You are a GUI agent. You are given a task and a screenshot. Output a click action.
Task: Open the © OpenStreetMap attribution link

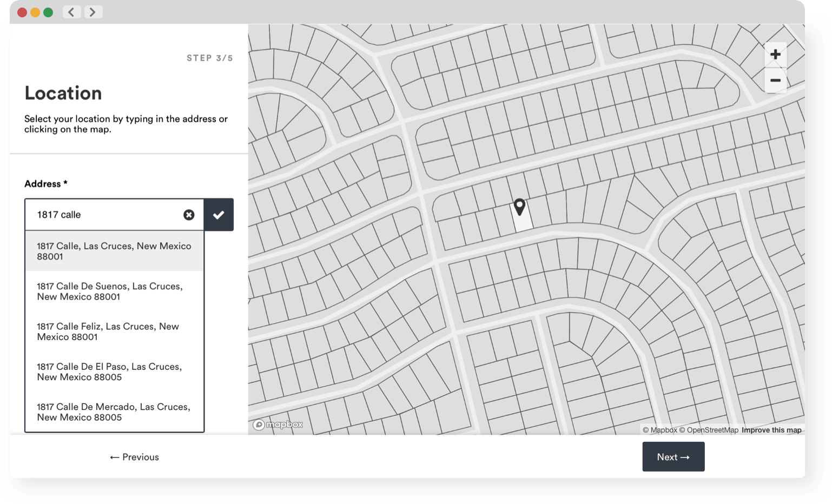(709, 430)
